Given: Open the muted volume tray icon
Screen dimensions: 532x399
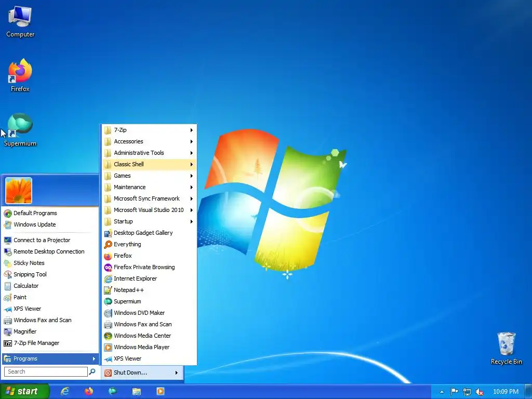Looking at the screenshot, I should coord(479,392).
